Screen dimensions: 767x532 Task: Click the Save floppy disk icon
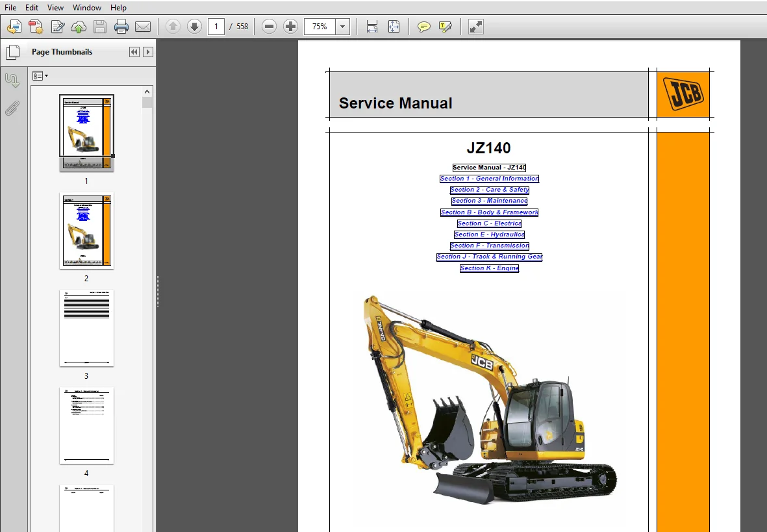click(100, 27)
